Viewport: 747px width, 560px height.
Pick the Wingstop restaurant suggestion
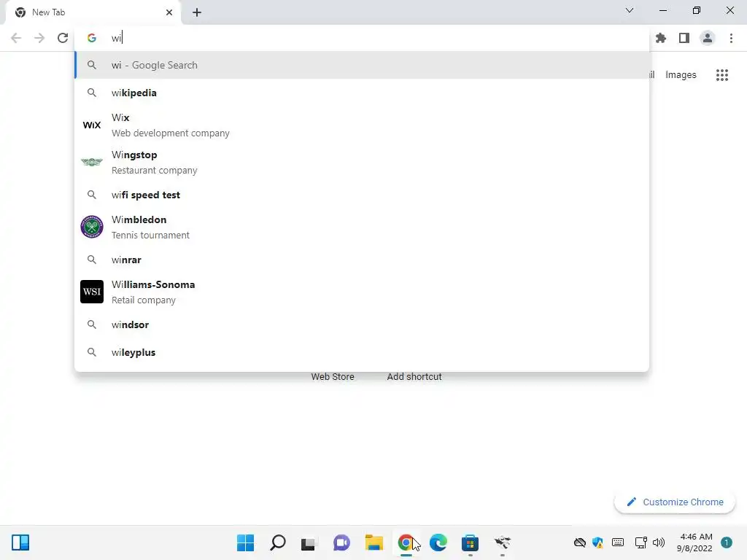click(362, 163)
